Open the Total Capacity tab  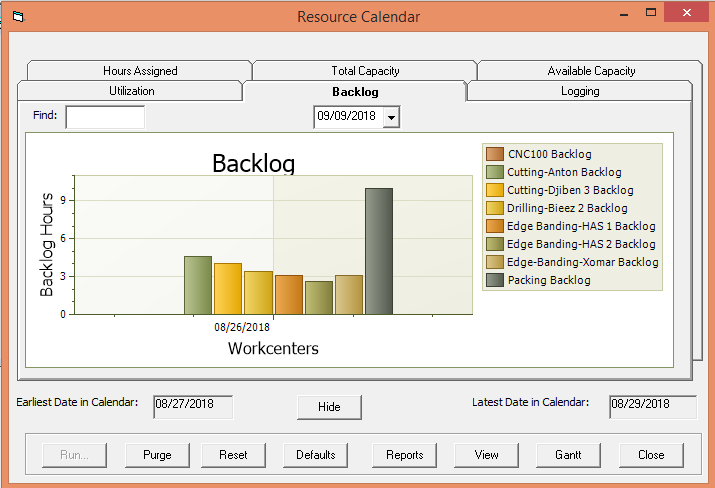click(x=365, y=71)
